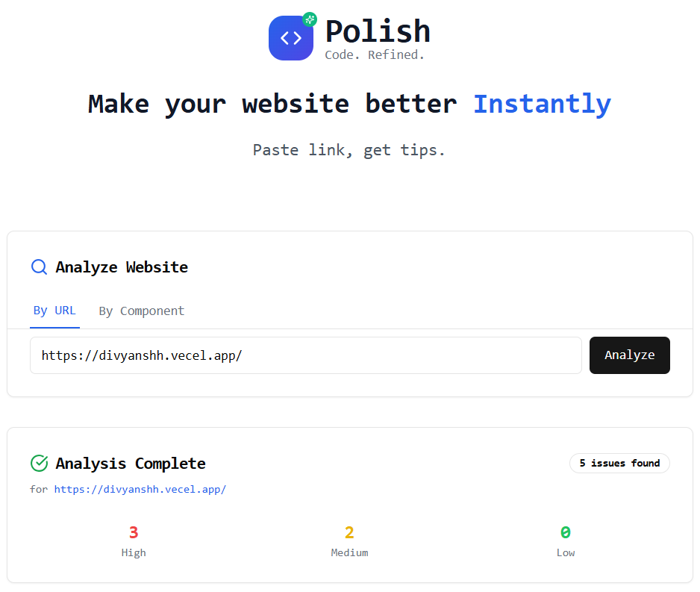The width and height of the screenshot is (700, 592).
Task: Click the 5 issues found badge
Action: tap(619, 463)
